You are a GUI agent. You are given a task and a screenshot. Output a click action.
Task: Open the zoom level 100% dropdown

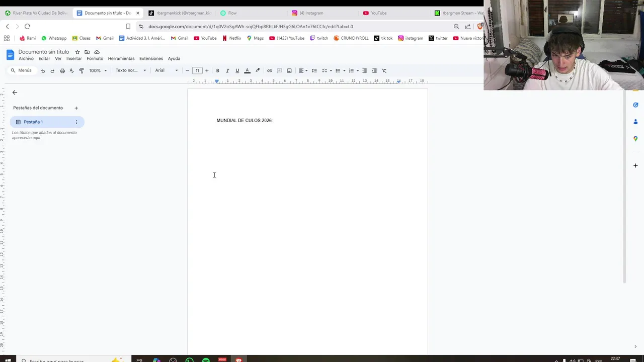[x=98, y=71]
